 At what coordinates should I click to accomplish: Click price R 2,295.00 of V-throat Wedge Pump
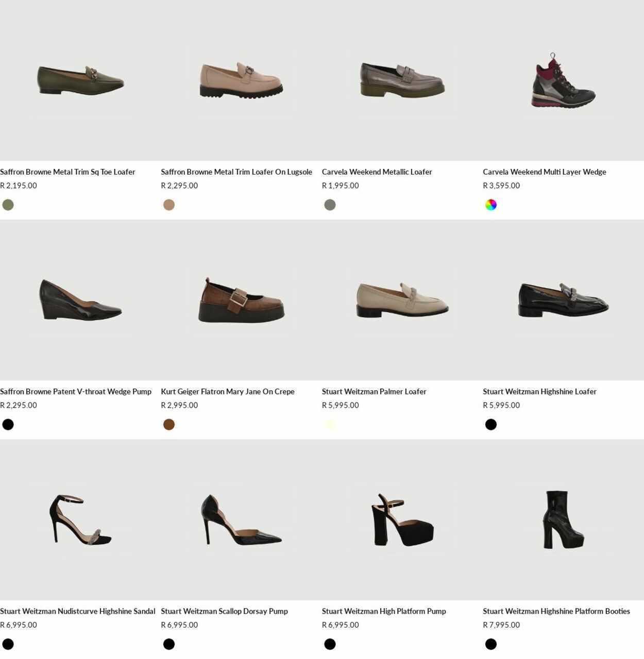pyautogui.click(x=19, y=406)
